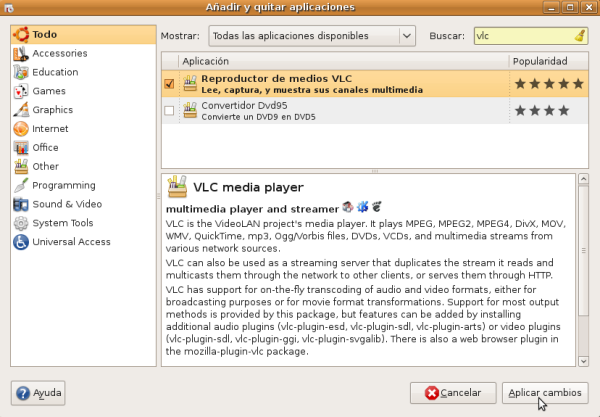Screen dimensions: 600x417
Task: Check the Convertidor Dvd95 checkbox
Action: pos(169,110)
